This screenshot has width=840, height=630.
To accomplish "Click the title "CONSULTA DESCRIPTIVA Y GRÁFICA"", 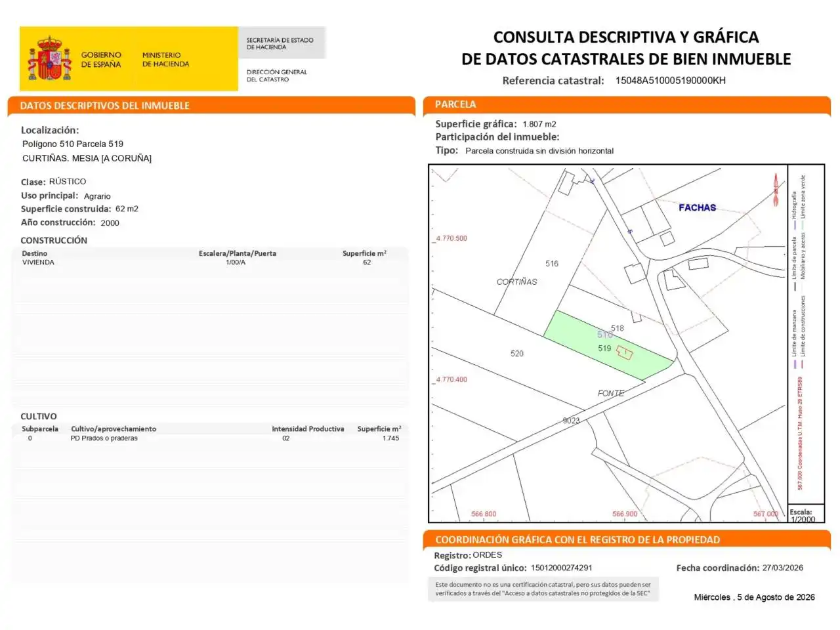I will (626, 37).
